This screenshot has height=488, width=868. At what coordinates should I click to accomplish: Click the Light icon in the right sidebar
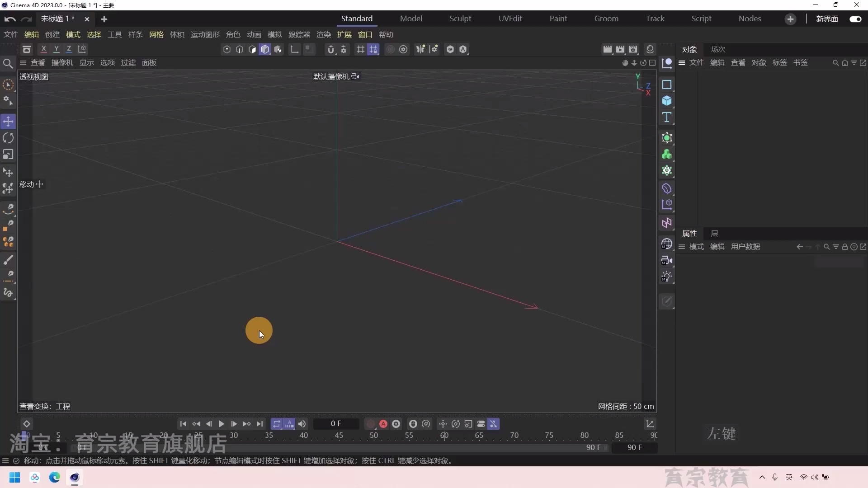click(x=667, y=276)
